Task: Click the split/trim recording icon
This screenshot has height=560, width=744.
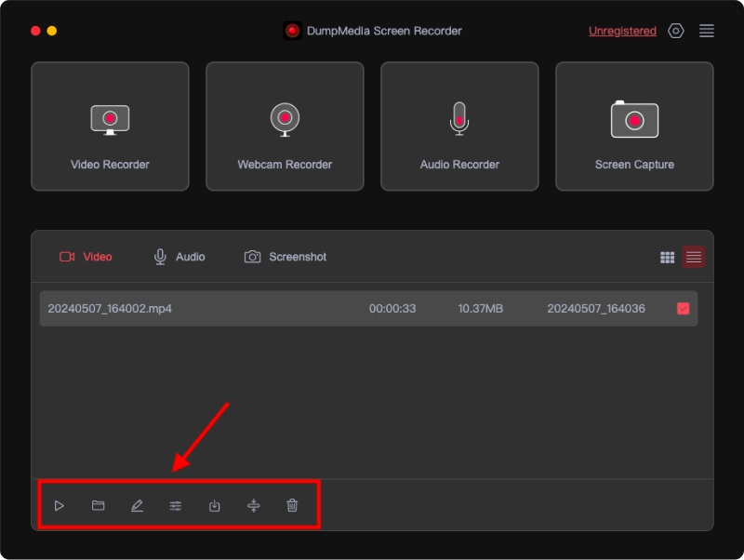Action: (253, 505)
